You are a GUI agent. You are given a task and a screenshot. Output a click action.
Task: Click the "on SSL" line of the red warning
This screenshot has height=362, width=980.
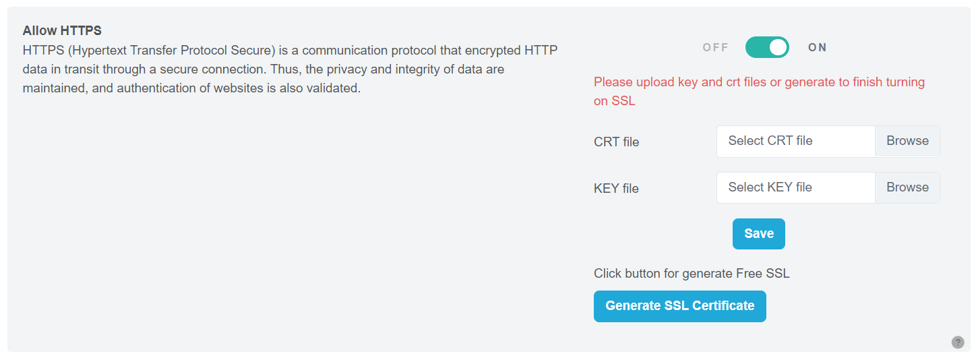coord(615,101)
